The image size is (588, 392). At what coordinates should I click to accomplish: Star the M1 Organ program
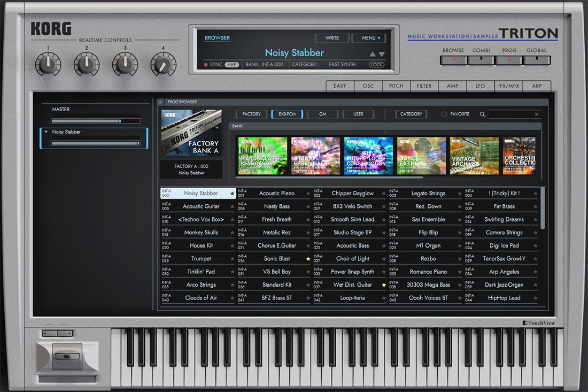(x=460, y=245)
